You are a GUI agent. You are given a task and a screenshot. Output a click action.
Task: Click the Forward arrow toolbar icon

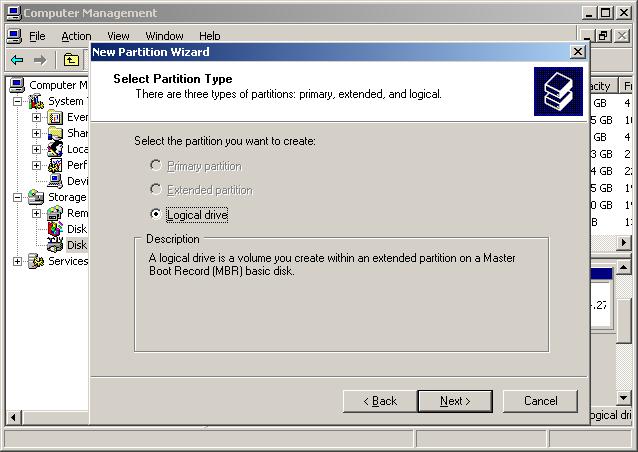pos(40,60)
